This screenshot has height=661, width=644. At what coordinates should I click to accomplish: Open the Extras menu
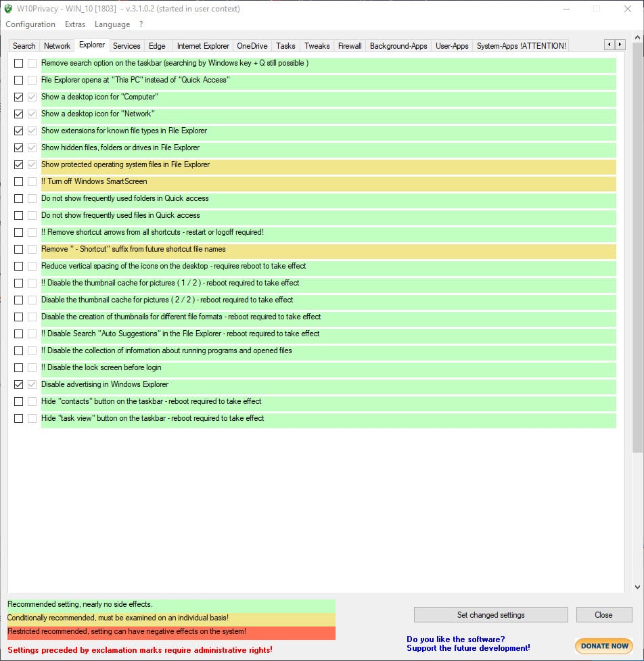click(75, 24)
